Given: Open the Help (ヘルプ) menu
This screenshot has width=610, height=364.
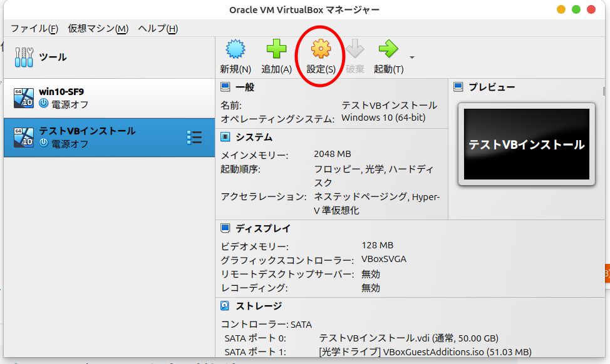Looking at the screenshot, I should pyautogui.click(x=158, y=29).
